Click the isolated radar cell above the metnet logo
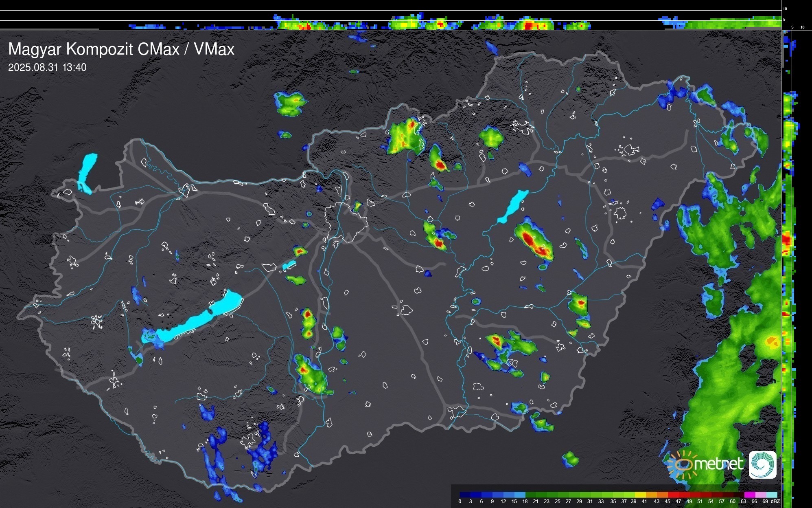The image size is (812, 508). [570, 459]
